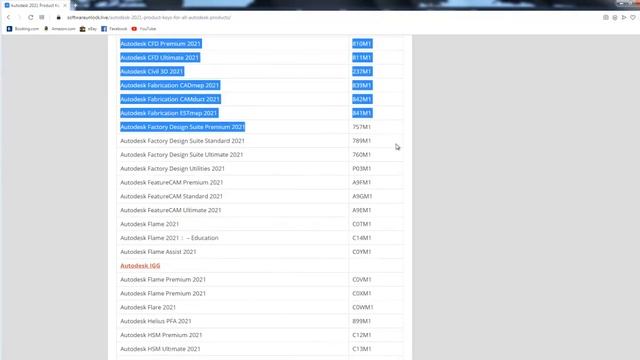This screenshot has height=360, width=640.
Task: Click the product key C0YM1
Action: [362, 252]
